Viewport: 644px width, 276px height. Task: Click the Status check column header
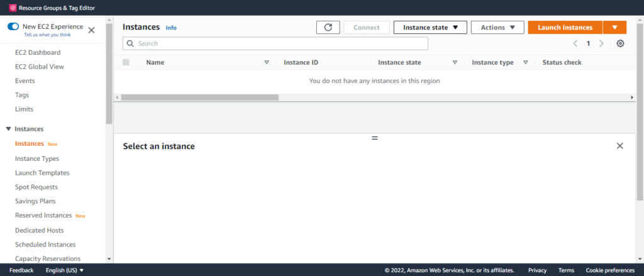(x=562, y=62)
